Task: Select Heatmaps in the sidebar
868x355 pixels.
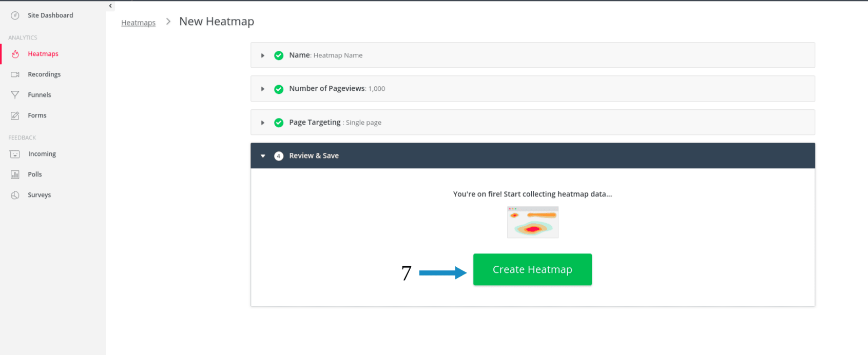Action: click(43, 54)
